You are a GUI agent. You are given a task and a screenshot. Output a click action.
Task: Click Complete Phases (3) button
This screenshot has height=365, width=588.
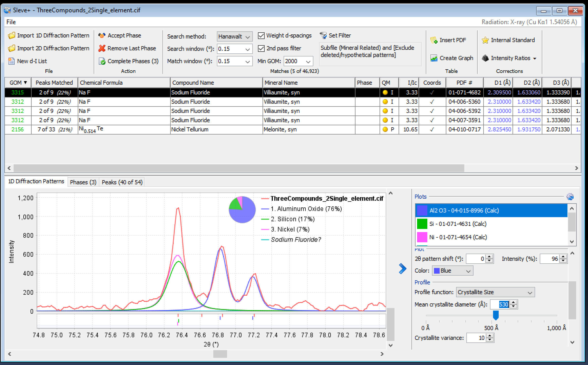click(128, 61)
